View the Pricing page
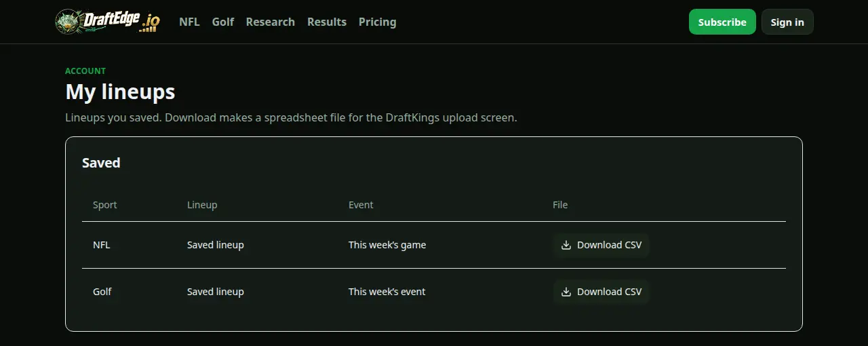The image size is (868, 346). [x=377, y=22]
